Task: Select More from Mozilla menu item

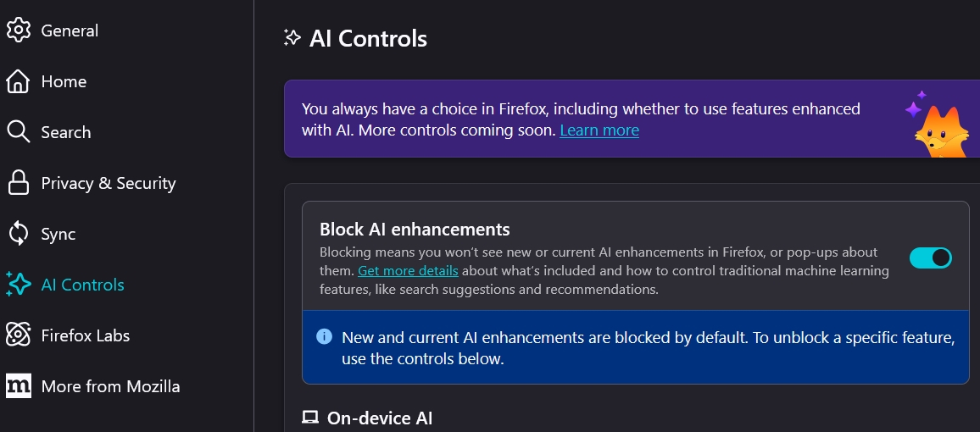Action: click(110, 386)
